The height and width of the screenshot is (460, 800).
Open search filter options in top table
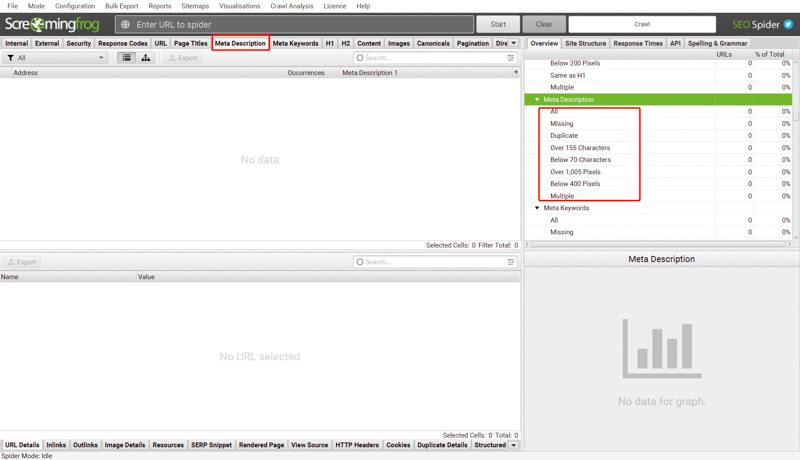point(511,58)
